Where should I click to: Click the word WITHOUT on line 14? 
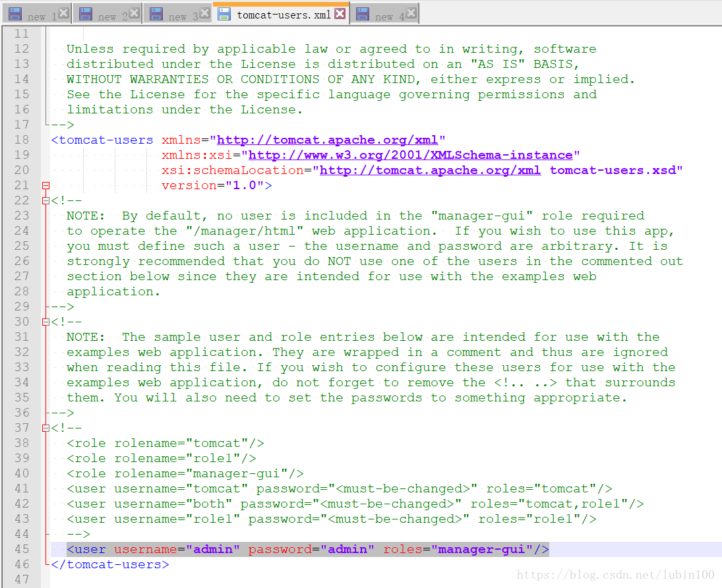[x=94, y=79]
